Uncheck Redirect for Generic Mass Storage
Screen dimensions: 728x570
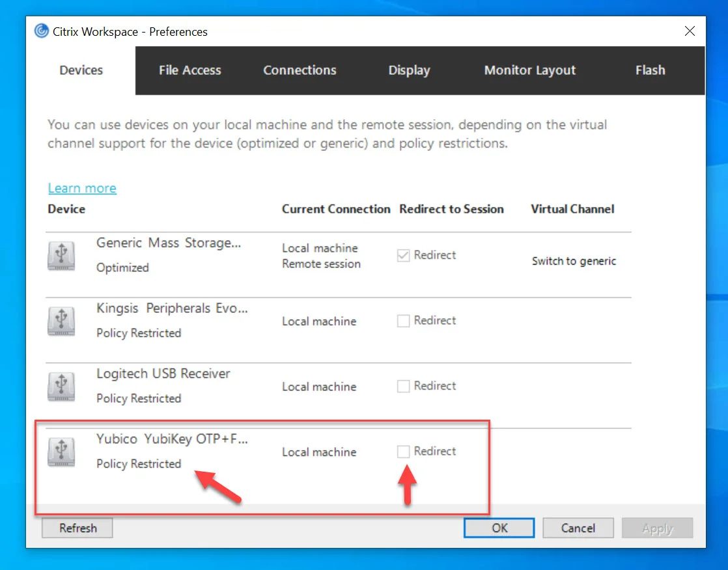[x=403, y=256]
